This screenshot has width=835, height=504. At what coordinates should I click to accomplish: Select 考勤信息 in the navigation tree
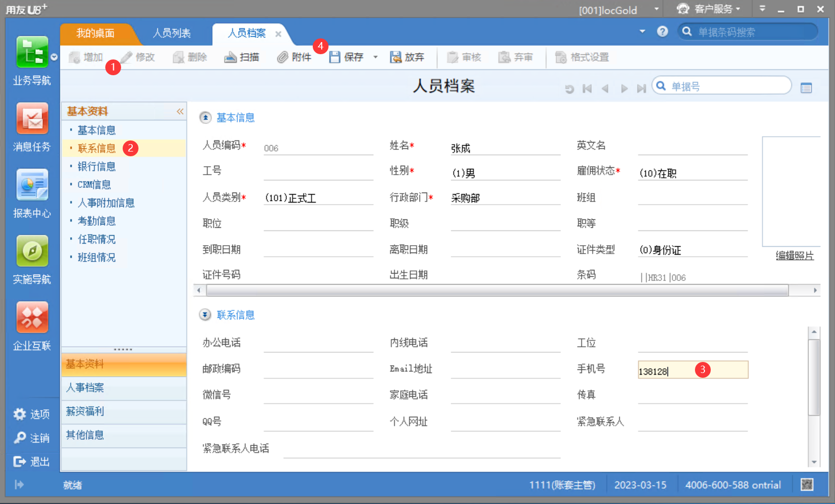pyautogui.click(x=96, y=221)
